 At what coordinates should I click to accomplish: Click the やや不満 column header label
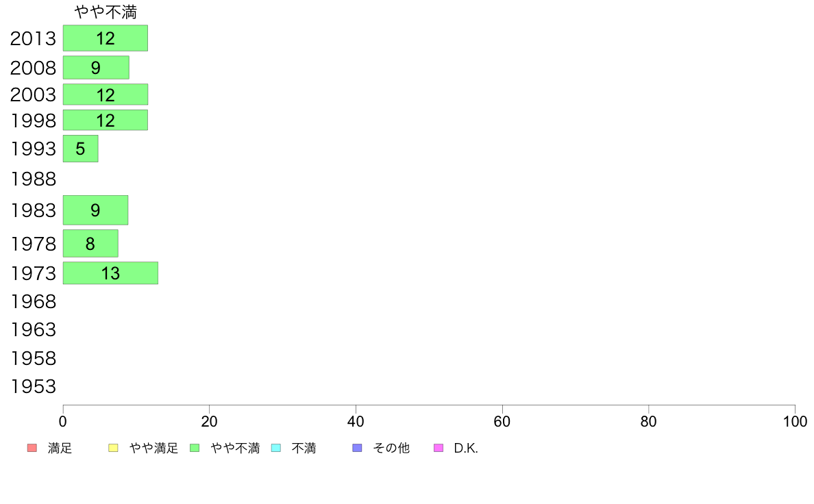(x=106, y=12)
